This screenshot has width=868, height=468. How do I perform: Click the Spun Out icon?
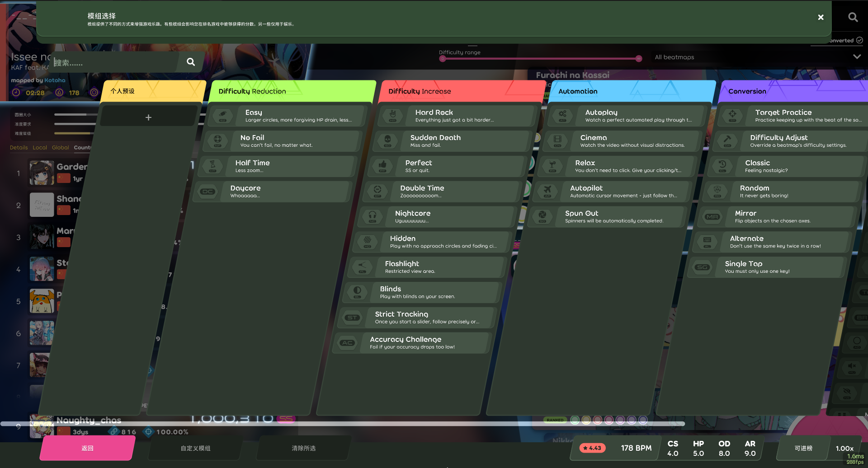[542, 217]
